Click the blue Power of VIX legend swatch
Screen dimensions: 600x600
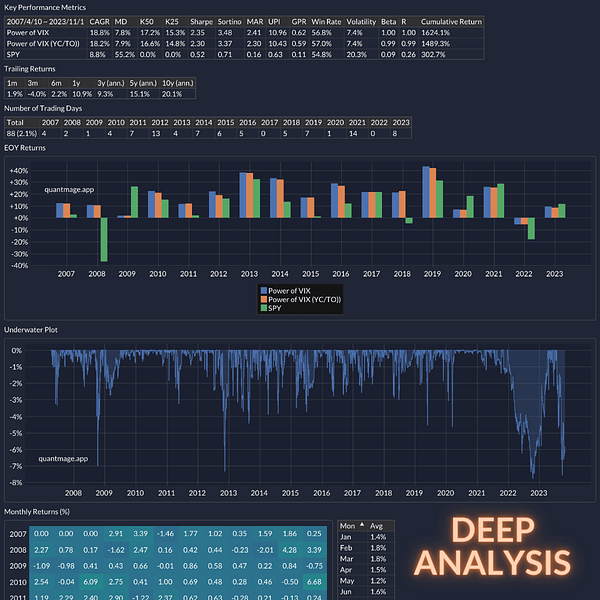[264, 291]
